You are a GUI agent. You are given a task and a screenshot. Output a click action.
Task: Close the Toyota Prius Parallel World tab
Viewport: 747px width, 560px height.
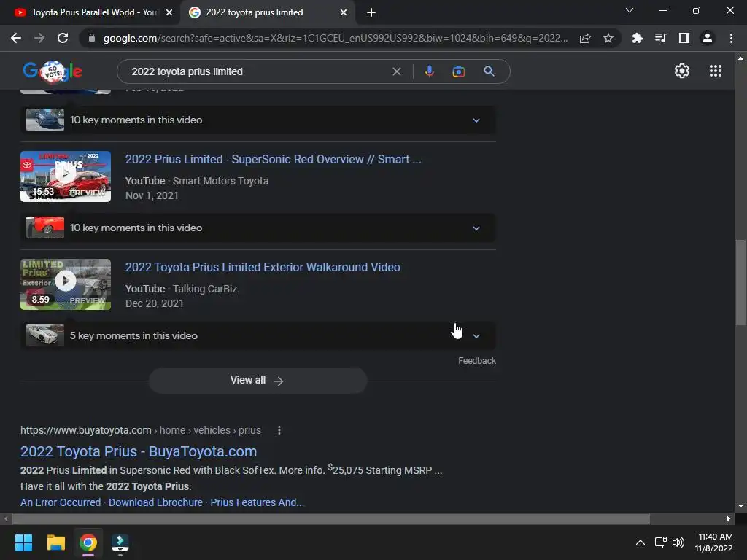coord(169,12)
